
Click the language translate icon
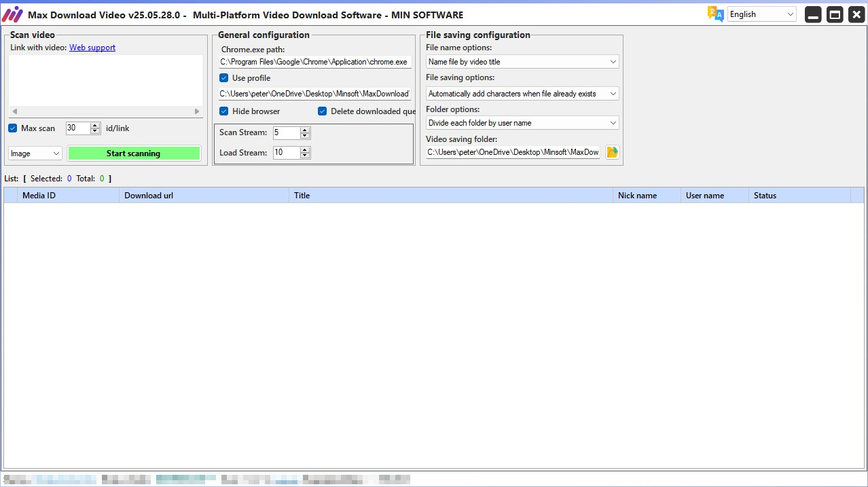click(715, 14)
